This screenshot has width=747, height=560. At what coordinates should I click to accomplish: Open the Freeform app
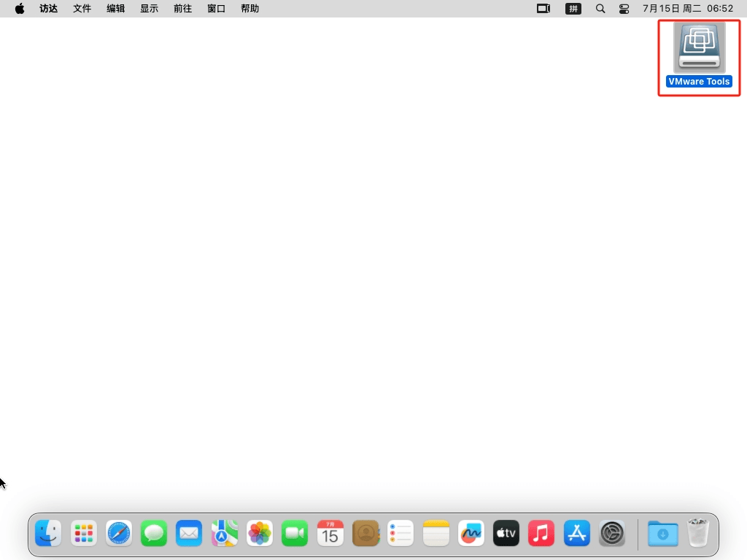pyautogui.click(x=471, y=534)
